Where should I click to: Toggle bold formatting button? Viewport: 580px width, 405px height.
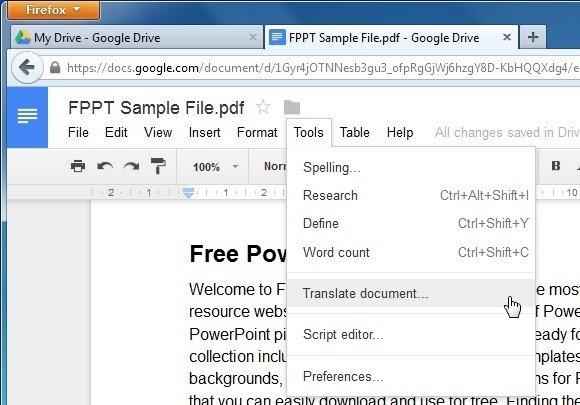point(556,166)
